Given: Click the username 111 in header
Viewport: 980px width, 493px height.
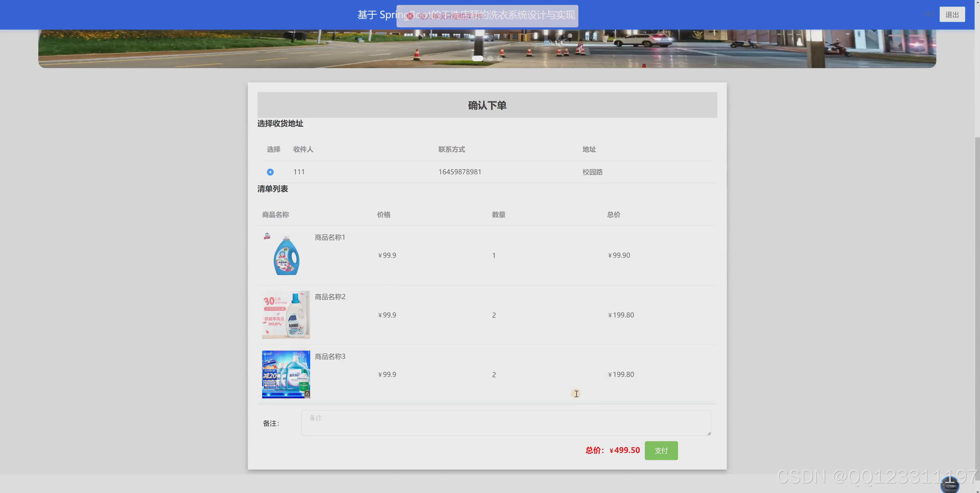Looking at the screenshot, I should [x=929, y=15].
